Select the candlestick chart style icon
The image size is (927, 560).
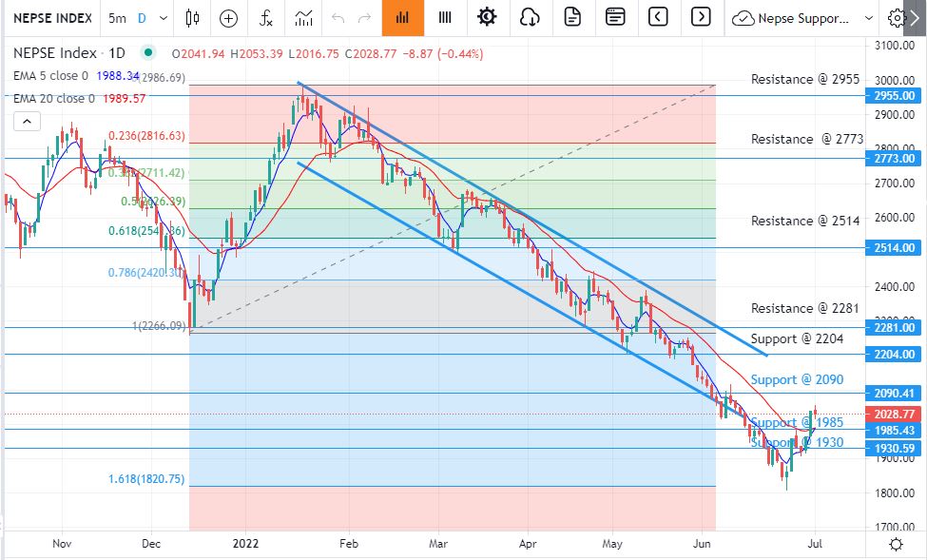(191, 17)
